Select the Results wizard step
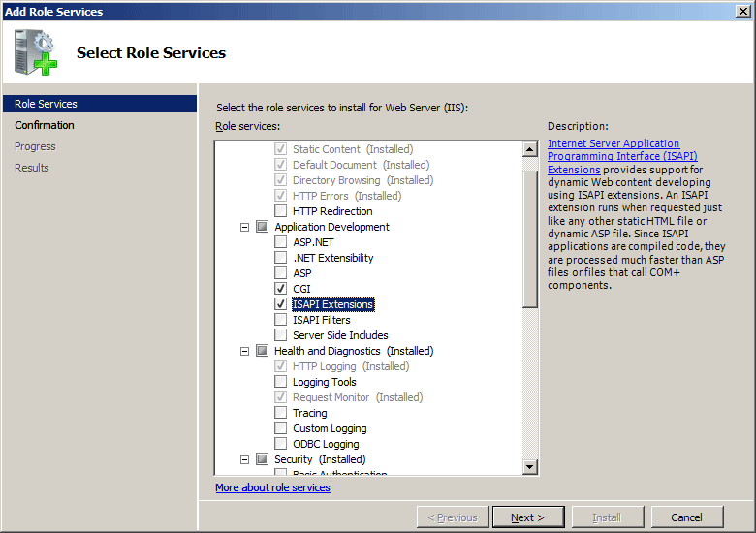 coord(32,168)
